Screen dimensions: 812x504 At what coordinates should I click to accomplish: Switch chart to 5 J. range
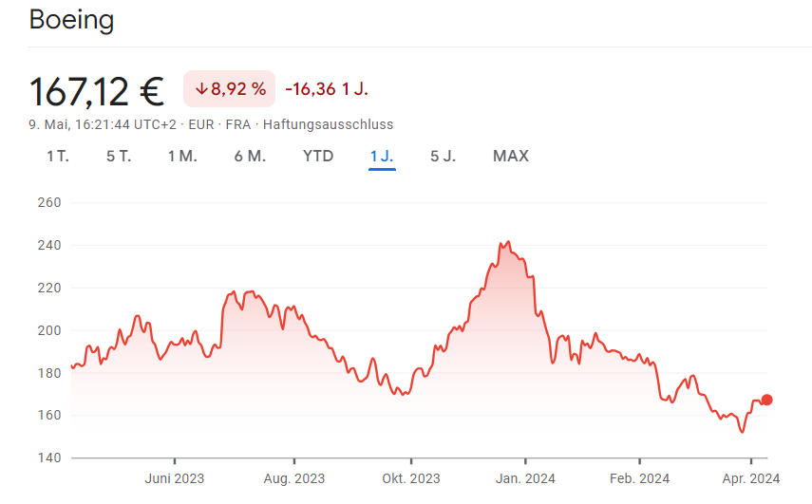pos(443,157)
